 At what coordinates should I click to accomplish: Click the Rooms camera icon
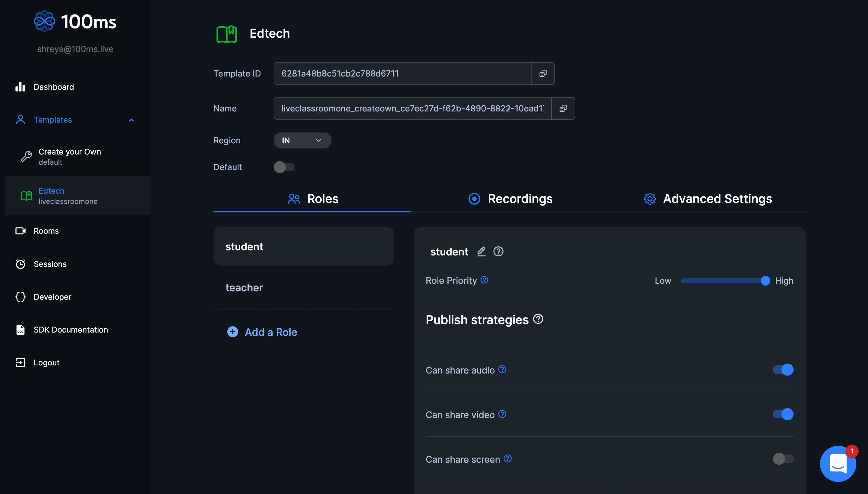[x=21, y=231]
